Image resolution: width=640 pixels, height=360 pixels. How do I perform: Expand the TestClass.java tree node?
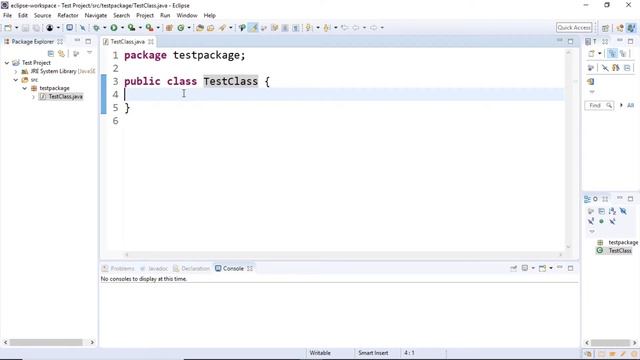[x=33, y=97]
